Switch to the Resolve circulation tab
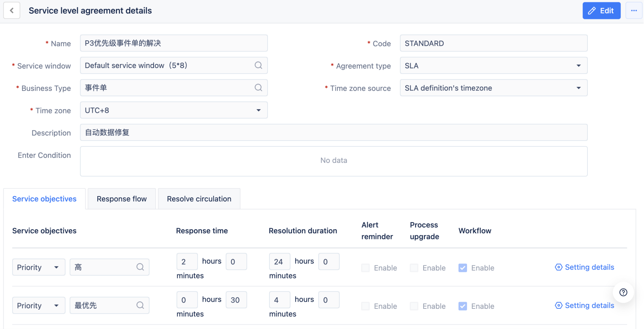This screenshot has height=329, width=644. click(199, 199)
